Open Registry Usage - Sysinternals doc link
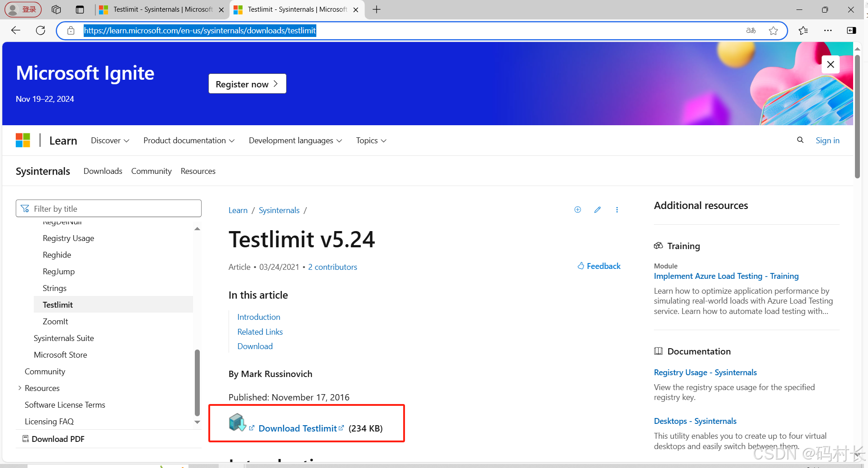The height and width of the screenshot is (468, 868). coord(705,373)
